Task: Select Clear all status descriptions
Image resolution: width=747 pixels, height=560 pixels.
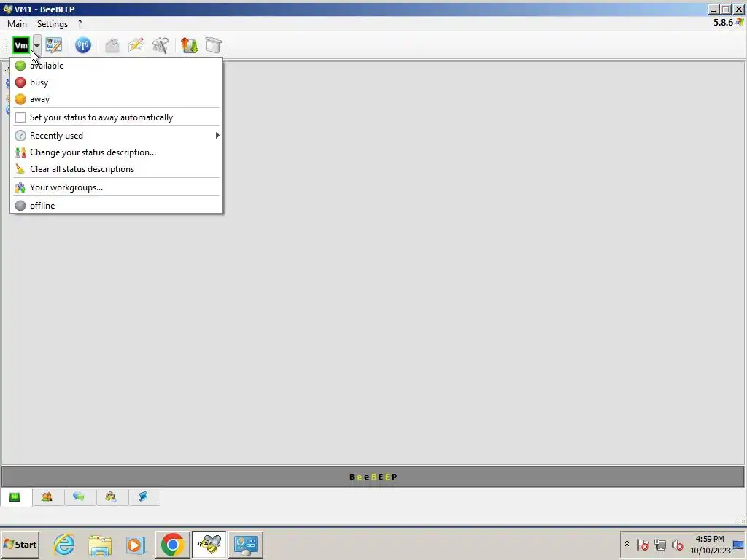Action: tap(116, 169)
